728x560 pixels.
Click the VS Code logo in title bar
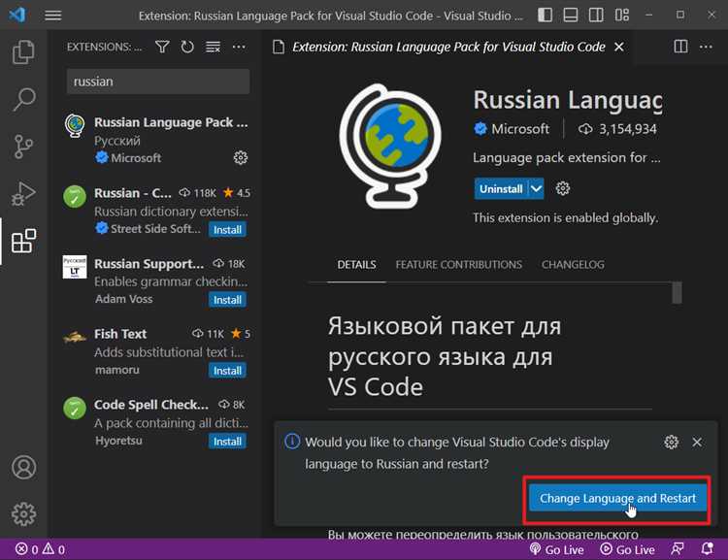pos(17,15)
